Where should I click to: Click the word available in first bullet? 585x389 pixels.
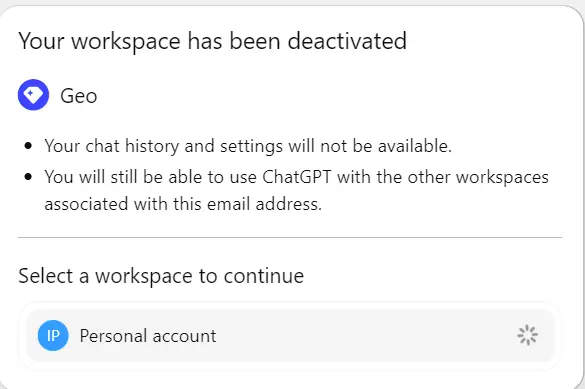(x=415, y=145)
